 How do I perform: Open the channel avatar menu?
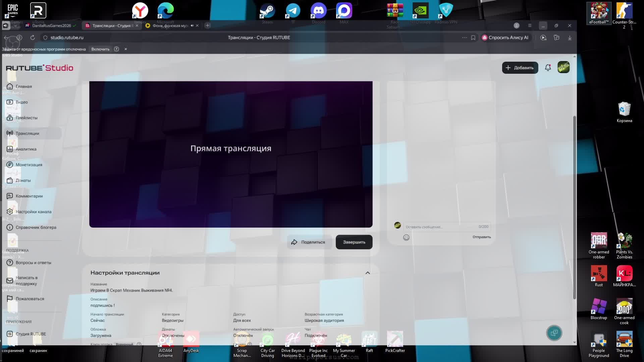563,67
